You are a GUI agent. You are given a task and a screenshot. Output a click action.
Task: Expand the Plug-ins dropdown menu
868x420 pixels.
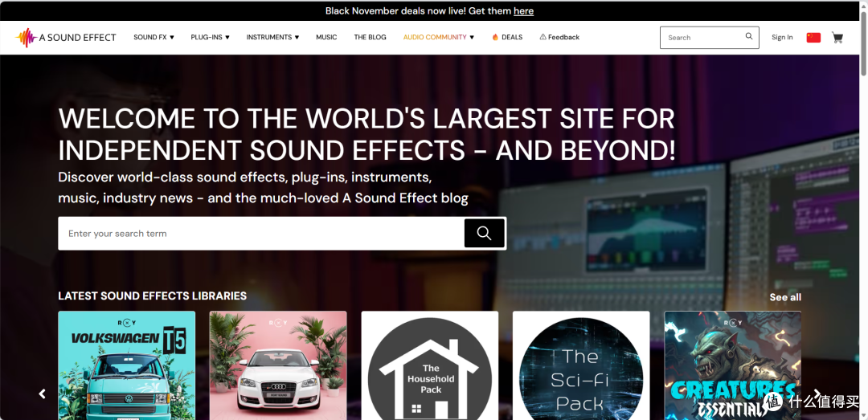point(211,37)
